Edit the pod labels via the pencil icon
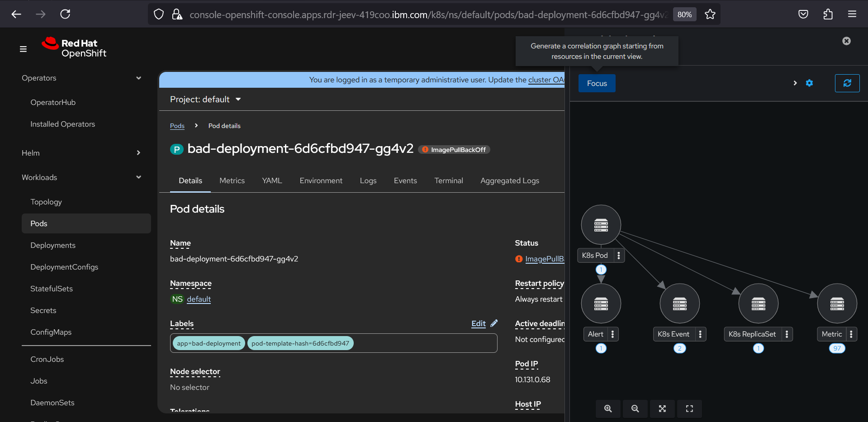Screen dimensions: 868x422 click(x=494, y=323)
